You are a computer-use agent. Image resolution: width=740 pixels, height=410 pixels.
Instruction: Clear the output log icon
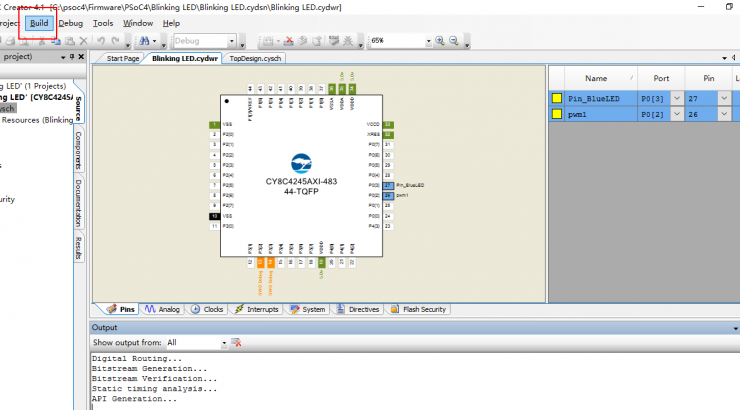(x=237, y=342)
